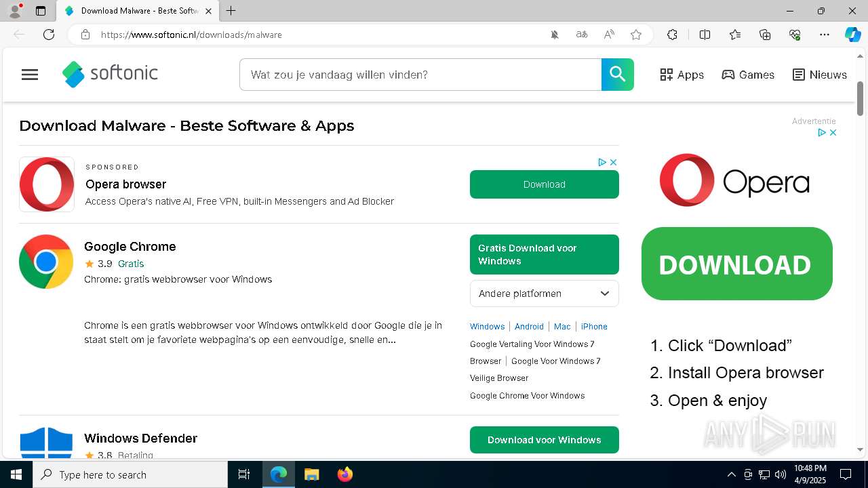
Task: Open Browser essentials heart icon
Action: click(795, 35)
